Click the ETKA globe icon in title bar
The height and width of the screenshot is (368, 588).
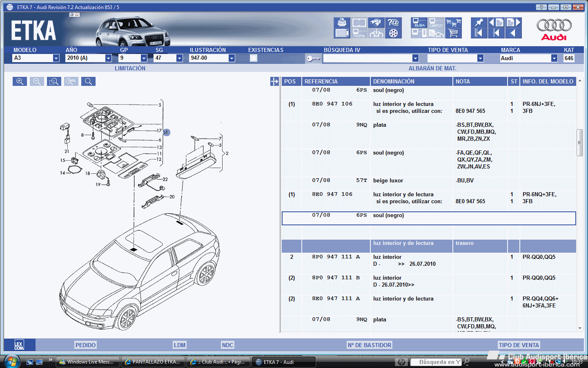pos(9,7)
